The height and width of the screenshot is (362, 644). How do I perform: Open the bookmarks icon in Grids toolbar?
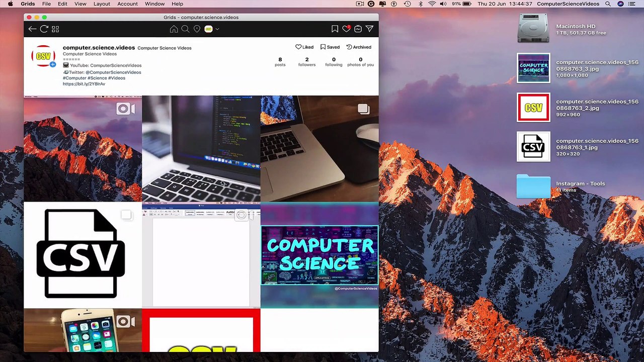(335, 29)
